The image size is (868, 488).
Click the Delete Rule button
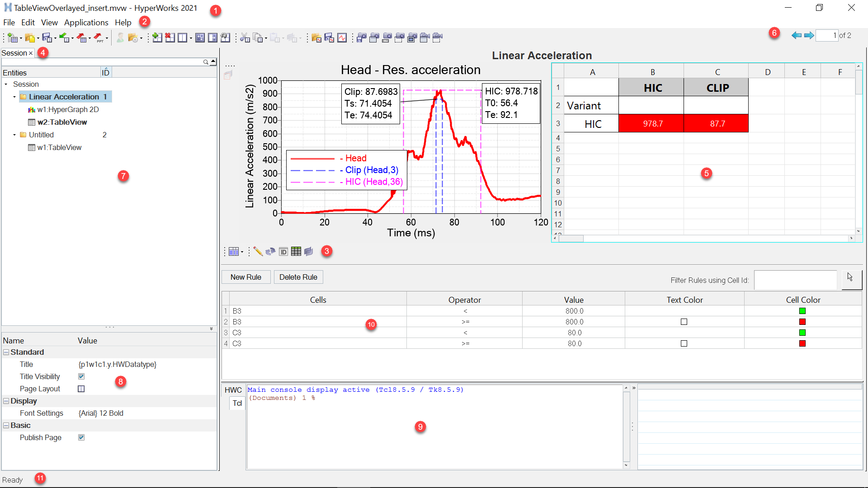pos(298,277)
